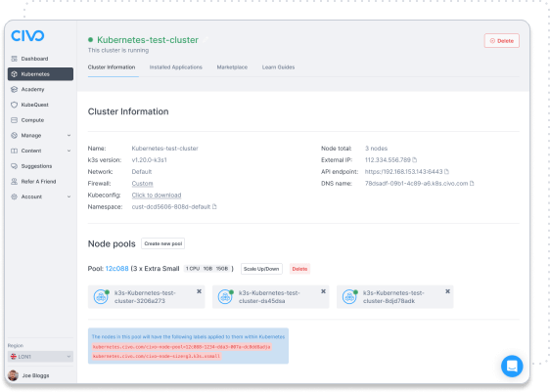Click the 1 CPU spec badge
Viewport: 550px width, 392px height.
(193, 269)
